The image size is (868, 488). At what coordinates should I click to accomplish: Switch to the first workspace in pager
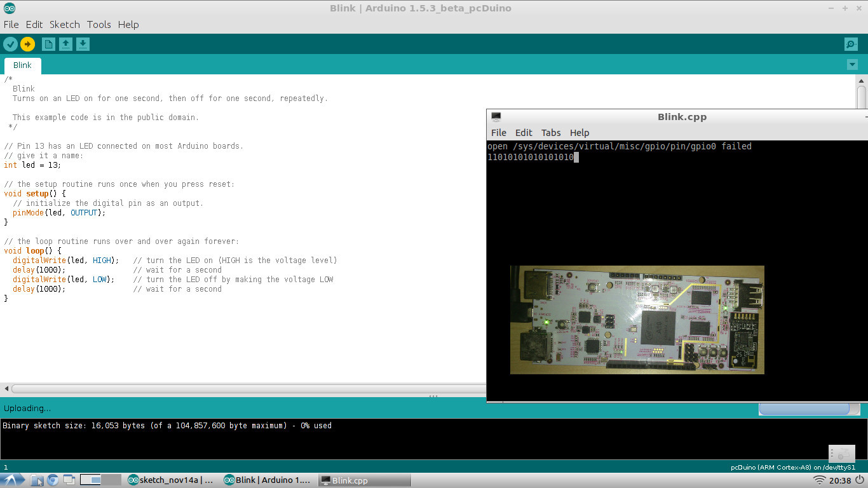click(90, 480)
